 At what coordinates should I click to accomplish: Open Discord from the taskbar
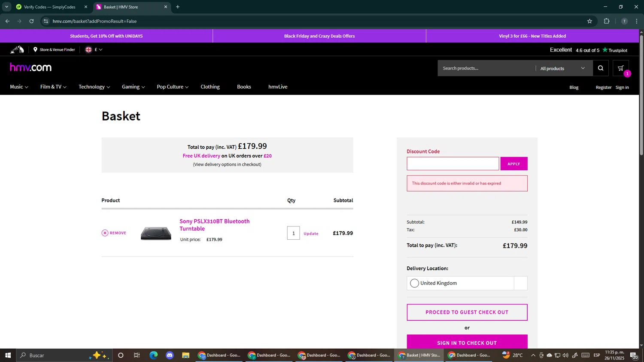tap(170, 355)
